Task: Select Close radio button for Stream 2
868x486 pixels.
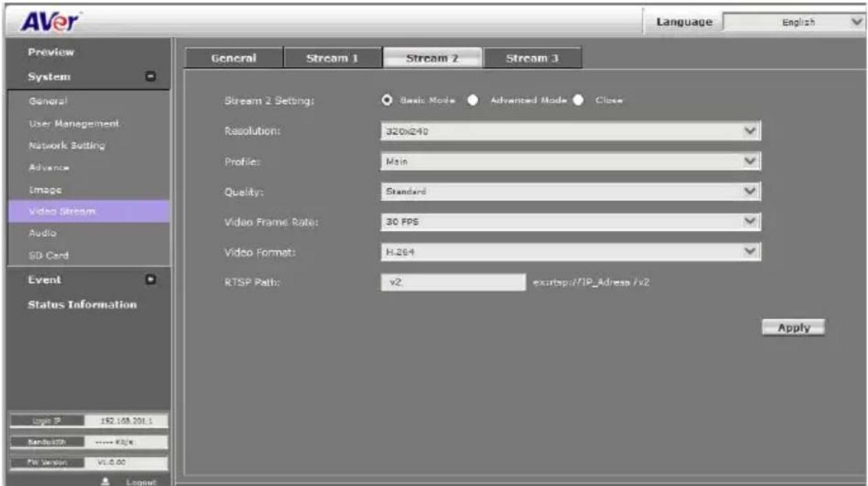Action: [578, 100]
